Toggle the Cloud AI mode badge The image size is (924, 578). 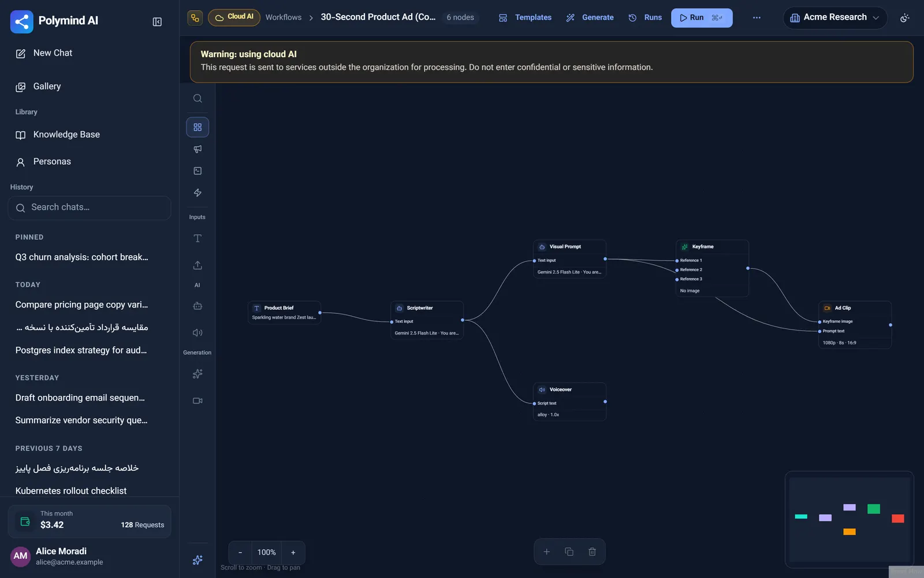pos(234,17)
